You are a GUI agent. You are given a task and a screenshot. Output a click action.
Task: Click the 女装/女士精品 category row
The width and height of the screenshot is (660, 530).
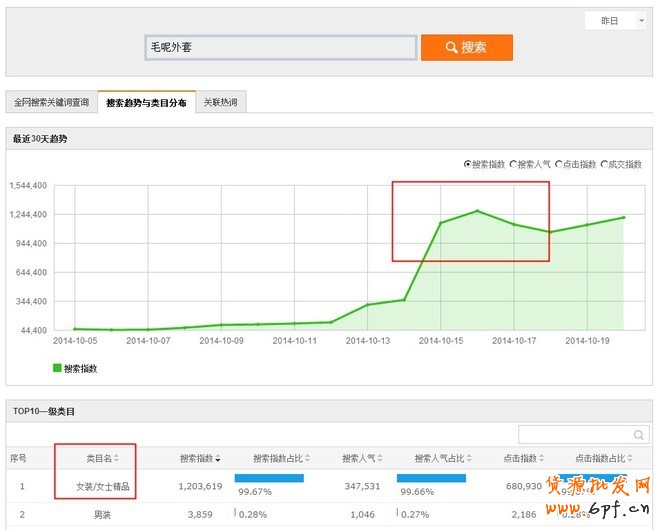click(101, 486)
